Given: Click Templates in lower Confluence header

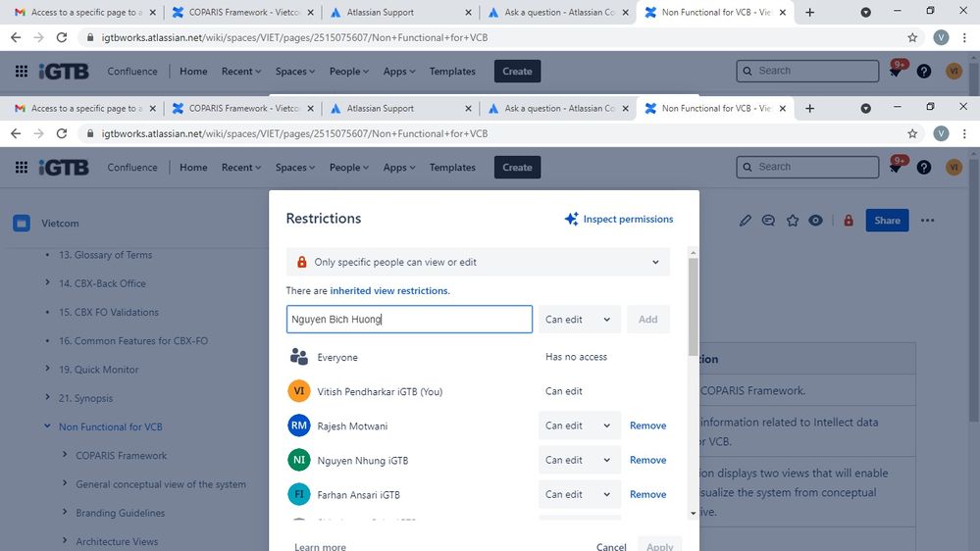Looking at the screenshot, I should pyautogui.click(x=452, y=168).
